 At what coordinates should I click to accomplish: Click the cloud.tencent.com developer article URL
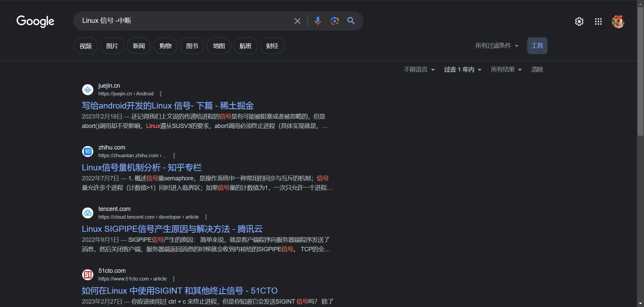[x=149, y=217]
